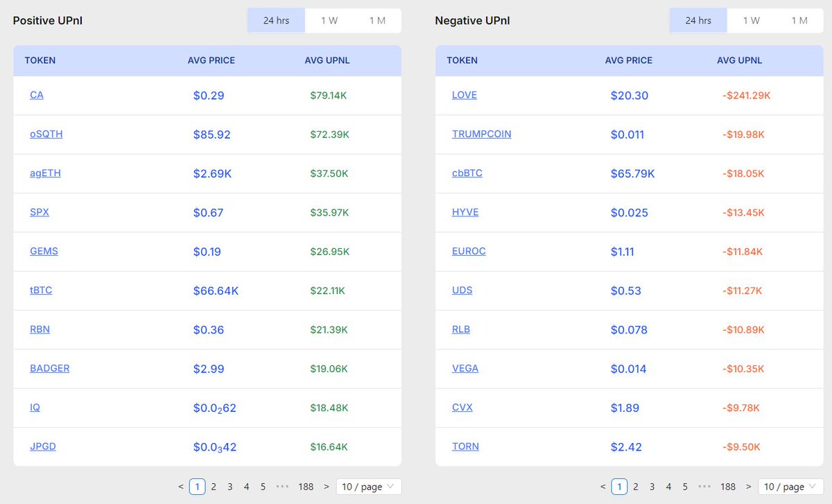Select page 1 in Negative UPnl pagination
832x504 pixels.
coord(619,487)
